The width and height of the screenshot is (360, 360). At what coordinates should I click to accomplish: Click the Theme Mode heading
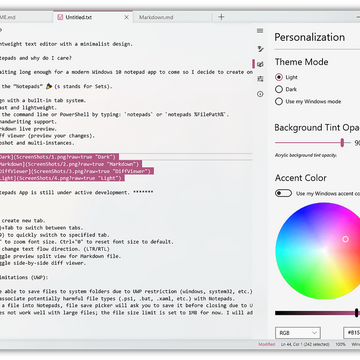click(301, 62)
